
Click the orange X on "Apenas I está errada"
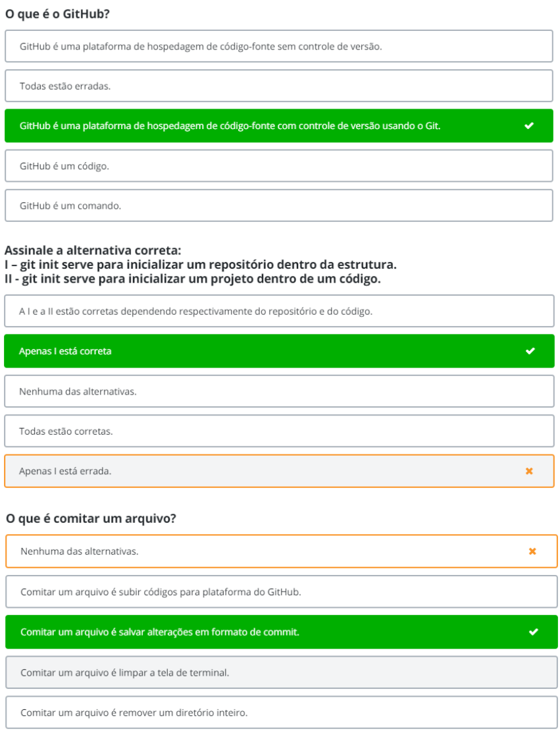pyautogui.click(x=530, y=471)
